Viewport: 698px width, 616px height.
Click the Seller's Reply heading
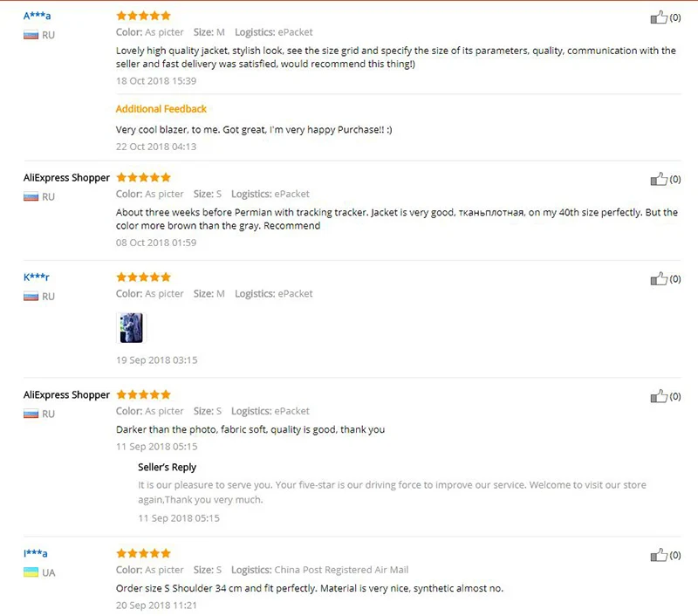click(167, 468)
